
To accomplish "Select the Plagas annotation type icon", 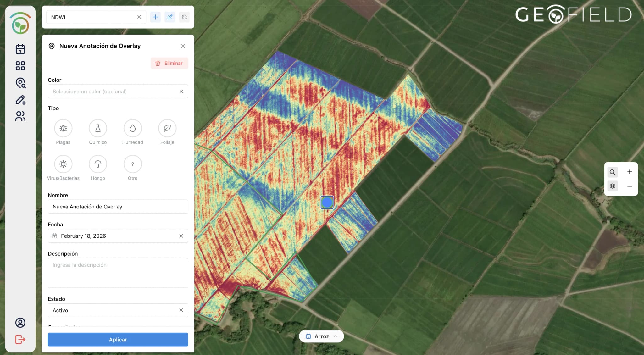I will click(x=63, y=128).
